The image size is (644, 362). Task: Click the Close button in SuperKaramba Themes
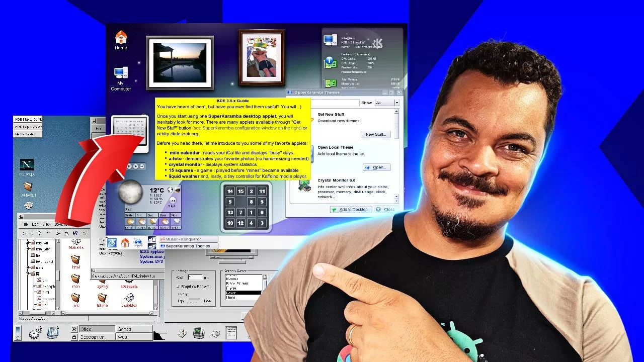pos(386,209)
